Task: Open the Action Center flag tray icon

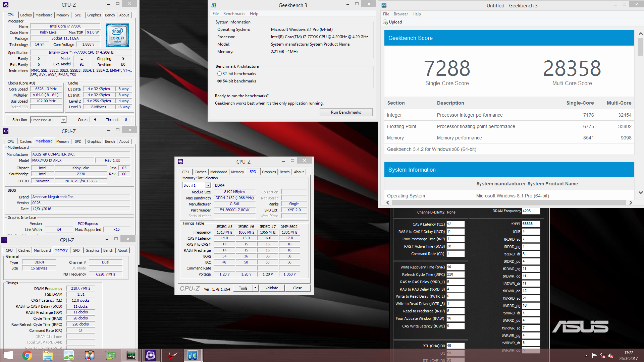Action: (x=595, y=356)
